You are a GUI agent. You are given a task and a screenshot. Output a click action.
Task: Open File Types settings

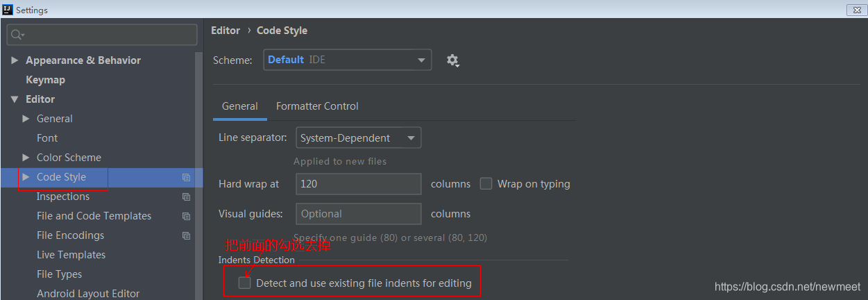59,274
